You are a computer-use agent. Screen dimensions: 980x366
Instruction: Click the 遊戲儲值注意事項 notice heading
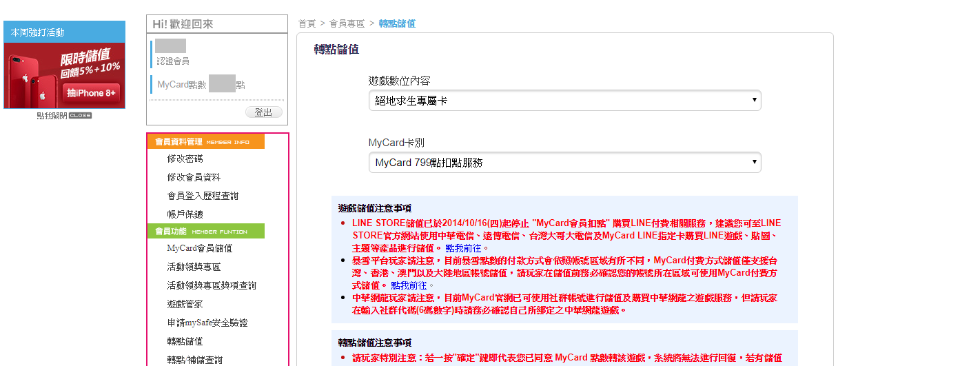click(375, 208)
